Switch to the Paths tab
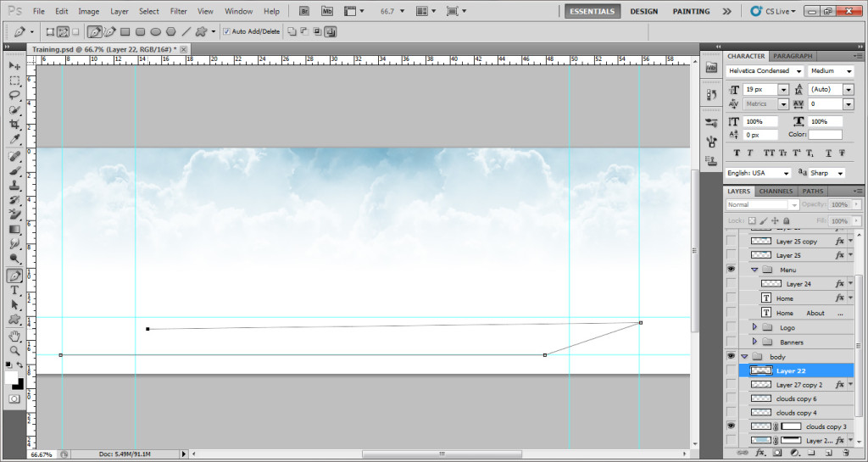The width and height of the screenshot is (868, 462). 813,191
